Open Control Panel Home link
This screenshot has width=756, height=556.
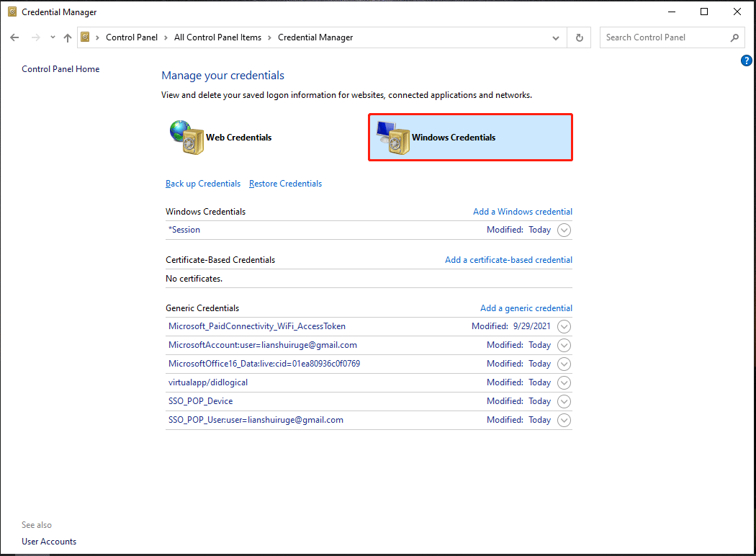click(x=60, y=69)
